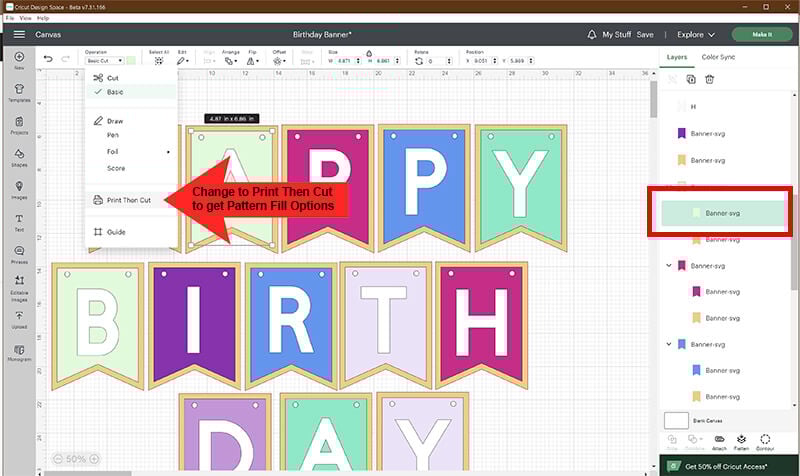Open My Stuff
The height and width of the screenshot is (476, 800).
tap(616, 34)
